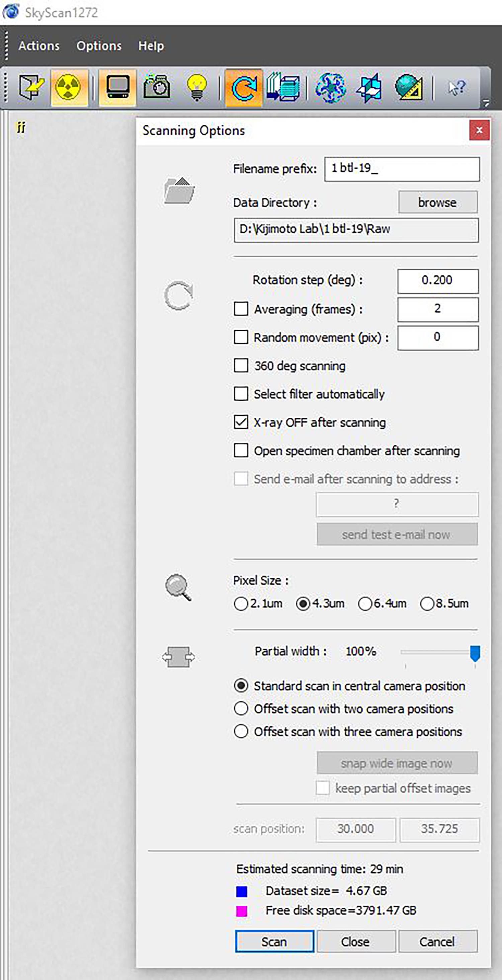This screenshot has width=502, height=980.
Task: Click the context help cursor icon
Action: (x=456, y=88)
